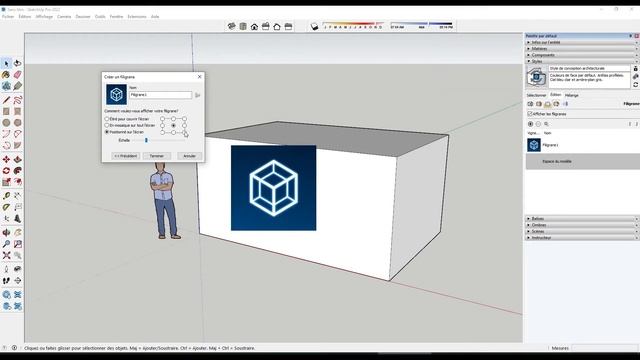Select the Polygon tool
The image size is (640, 360).
coord(18,122)
